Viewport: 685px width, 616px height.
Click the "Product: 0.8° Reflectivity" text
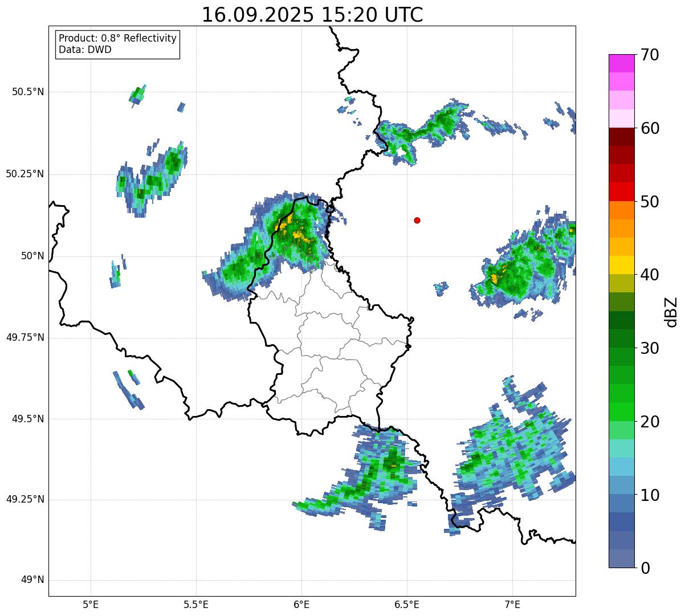118,38
